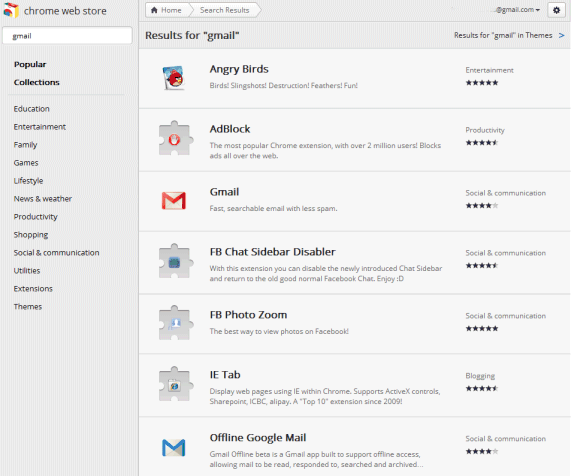Click Blogging label beside IE Tab
The width and height of the screenshot is (580, 476).
[x=480, y=376]
